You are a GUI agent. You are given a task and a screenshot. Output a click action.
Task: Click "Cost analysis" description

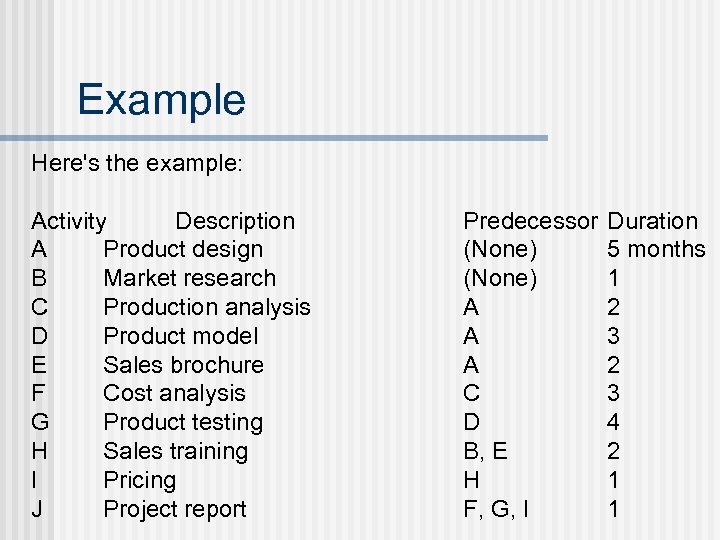[174, 394]
